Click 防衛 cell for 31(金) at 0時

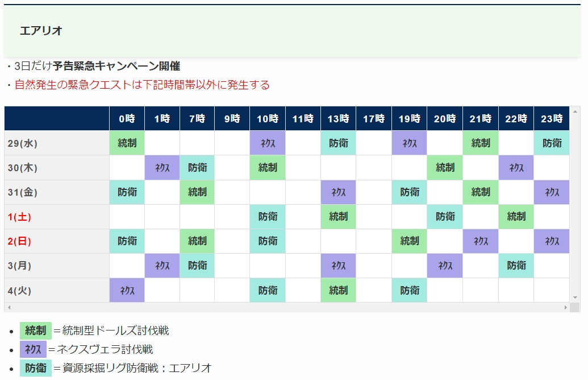127,192
